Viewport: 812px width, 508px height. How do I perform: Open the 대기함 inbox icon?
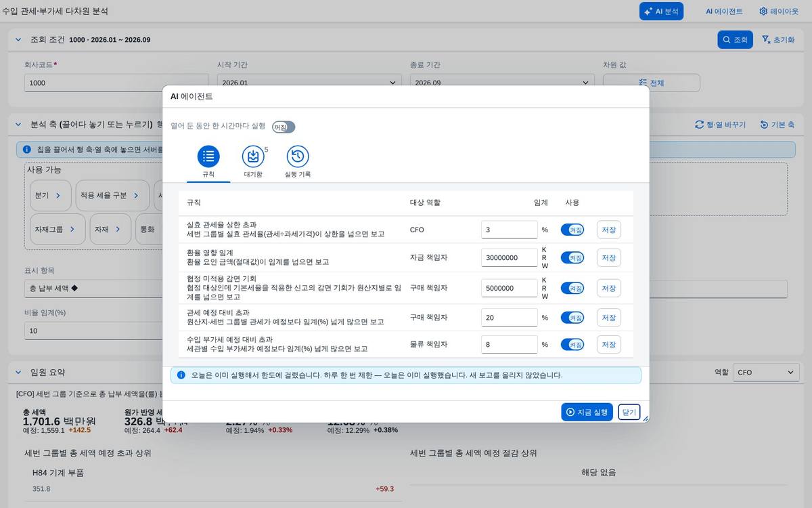[253, 156]
